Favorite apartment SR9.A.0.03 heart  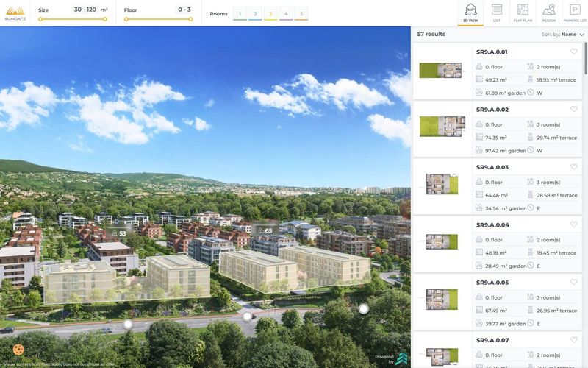[x=574, y=167]
